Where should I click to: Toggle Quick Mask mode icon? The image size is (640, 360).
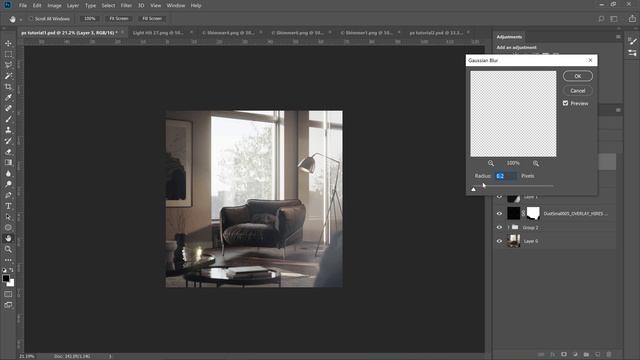coord(8,294)
